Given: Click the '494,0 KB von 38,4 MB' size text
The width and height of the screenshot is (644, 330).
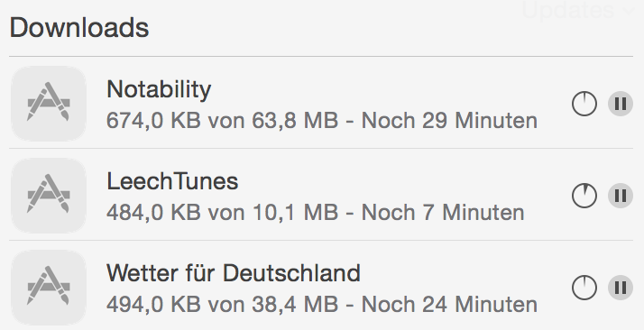Looking at the screenshot, I should click(x=222, y=305).
